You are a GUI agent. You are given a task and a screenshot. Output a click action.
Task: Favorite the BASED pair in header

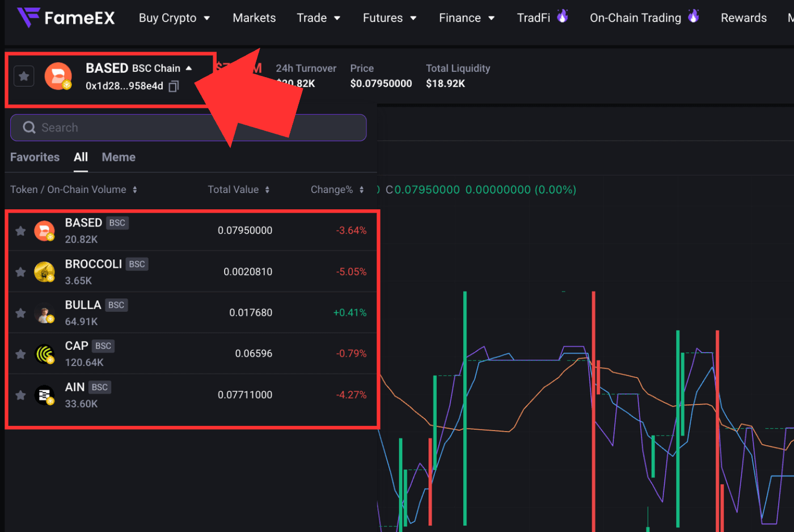tap(24, 76)
